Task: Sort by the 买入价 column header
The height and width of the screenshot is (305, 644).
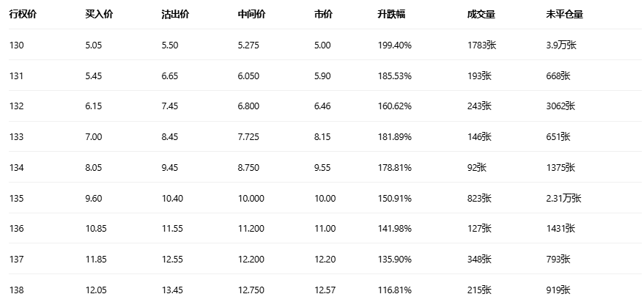Action: (x=99, y=15)
